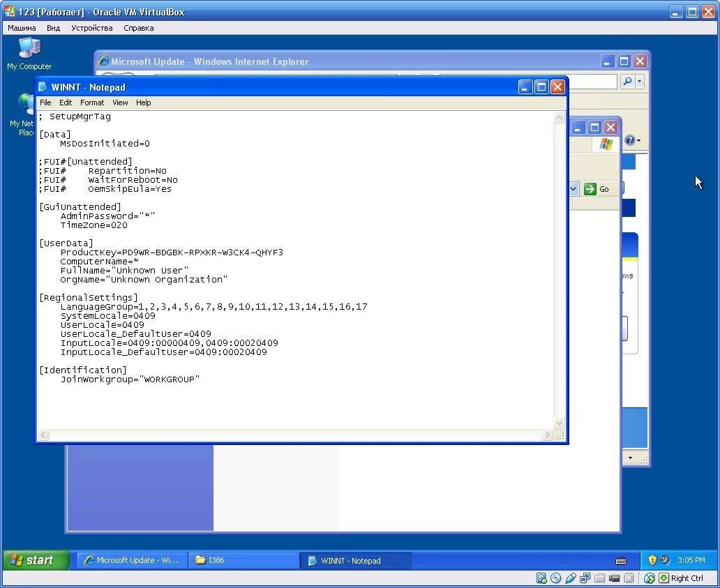Click the video capture camera indicator icon

pyautogui.click(x=615, y=578)
